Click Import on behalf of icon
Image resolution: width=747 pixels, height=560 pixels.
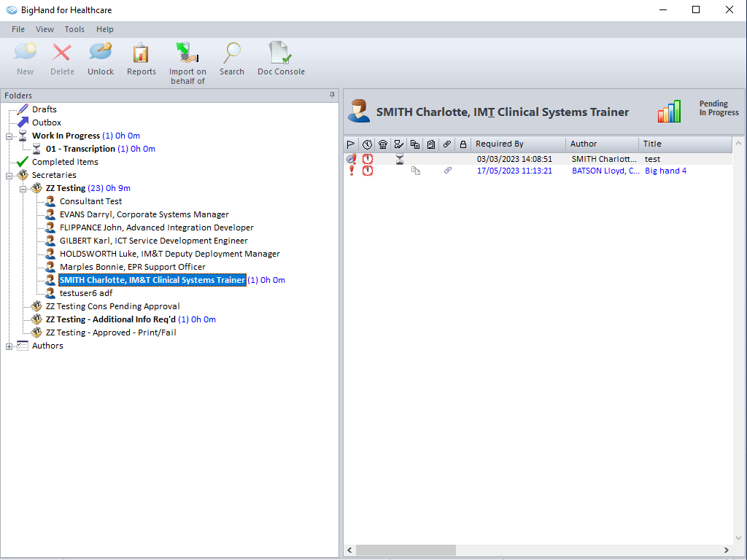pyautogui.click(x=187, y=52)
